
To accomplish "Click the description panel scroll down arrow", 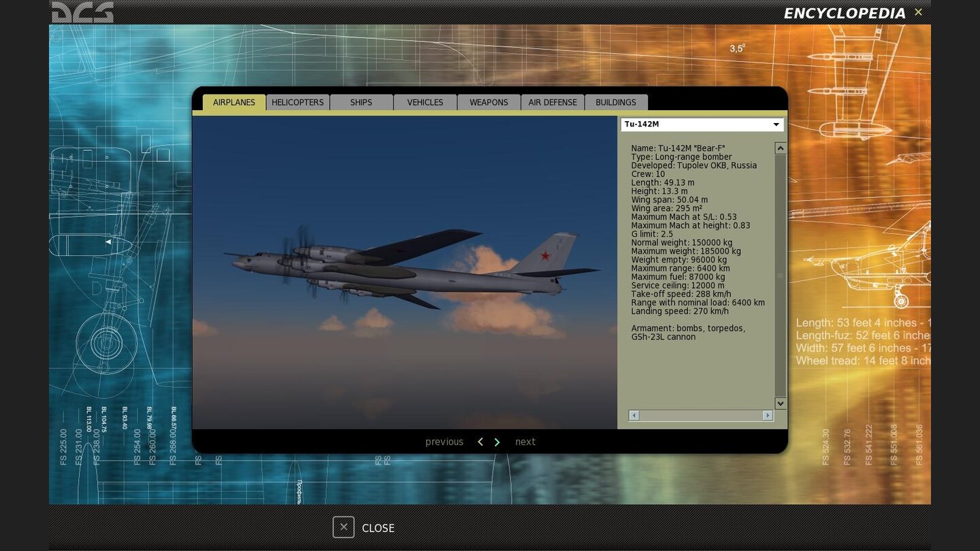I will point(781,403).
